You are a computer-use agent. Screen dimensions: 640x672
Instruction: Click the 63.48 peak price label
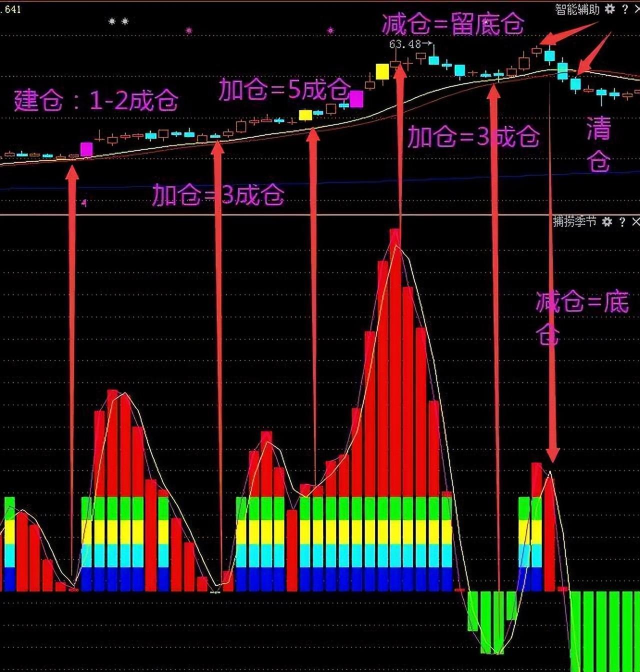pos(405,44)
